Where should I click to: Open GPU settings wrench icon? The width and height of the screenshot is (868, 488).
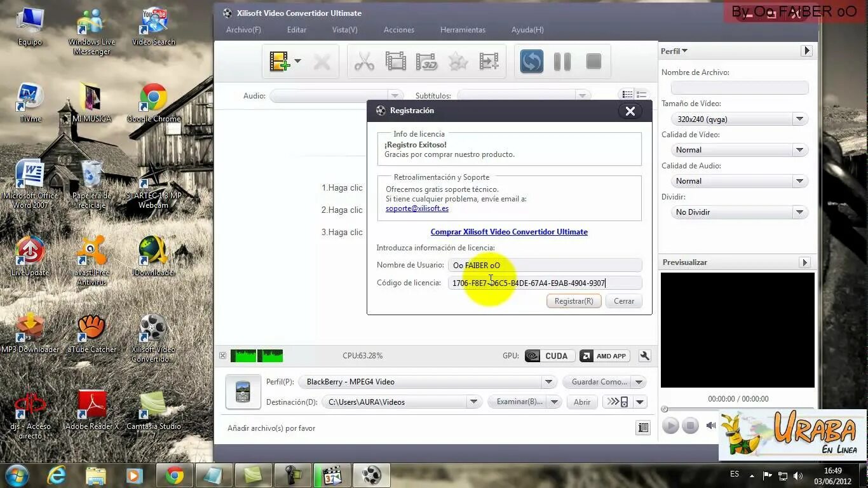pyautogui.click(x=644, y=356)
